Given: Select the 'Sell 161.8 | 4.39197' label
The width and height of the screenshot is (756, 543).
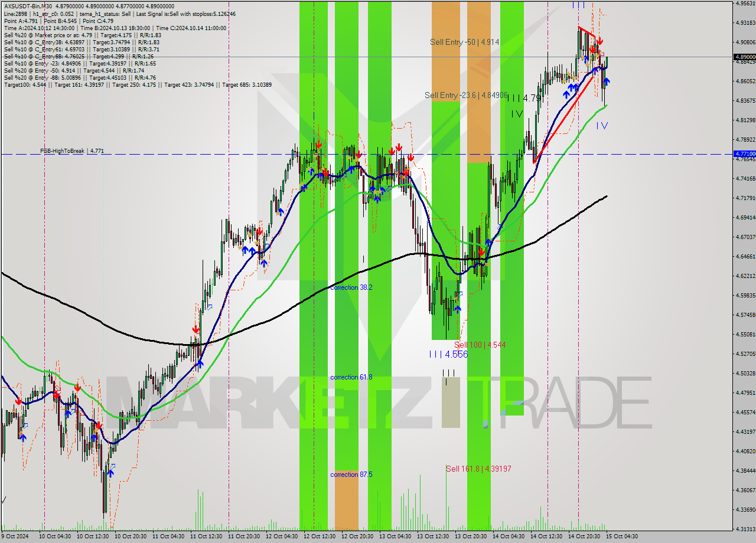Looking at the screenshot, I should [x=478, y=469].
